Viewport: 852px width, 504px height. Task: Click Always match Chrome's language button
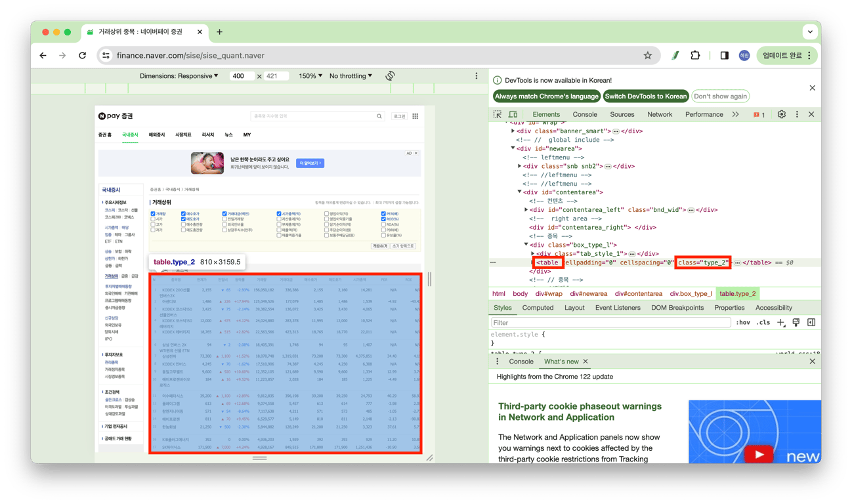coord(547,96)
